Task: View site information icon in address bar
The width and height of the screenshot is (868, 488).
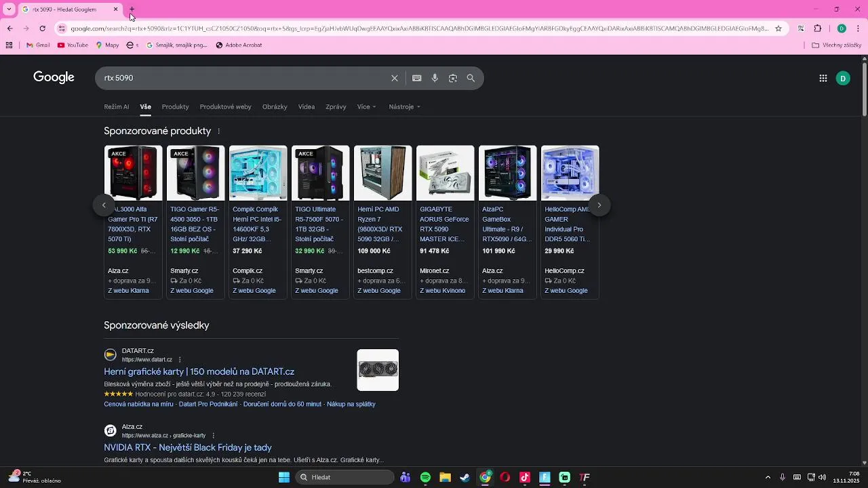Action: (x=62, y=28)
